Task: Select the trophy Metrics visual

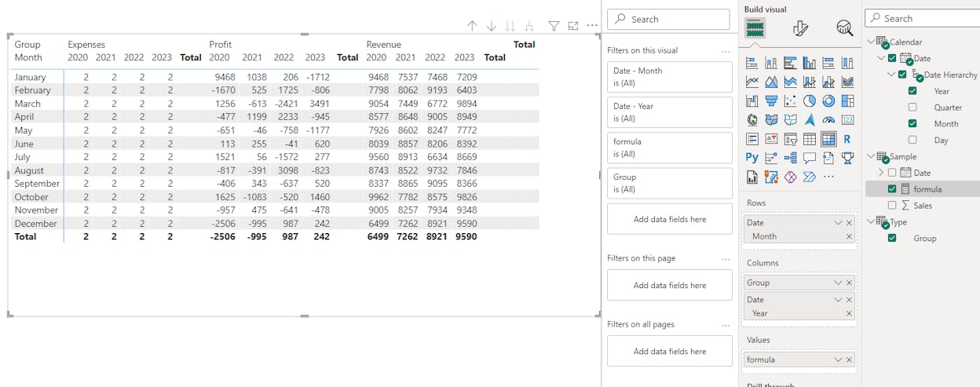Action: (x=847, y=158)
